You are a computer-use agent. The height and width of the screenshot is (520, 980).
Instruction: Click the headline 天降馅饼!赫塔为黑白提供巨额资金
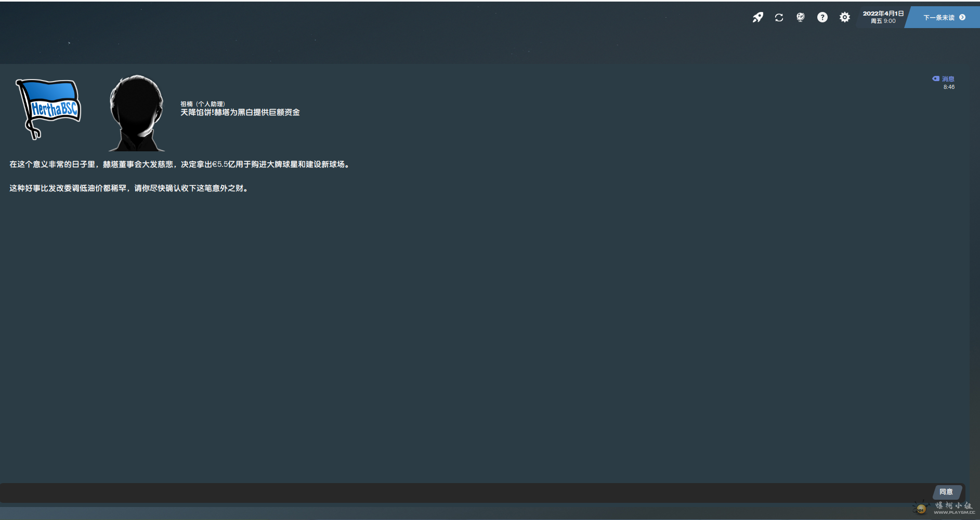pyautogui.click(x=240, y=112)
